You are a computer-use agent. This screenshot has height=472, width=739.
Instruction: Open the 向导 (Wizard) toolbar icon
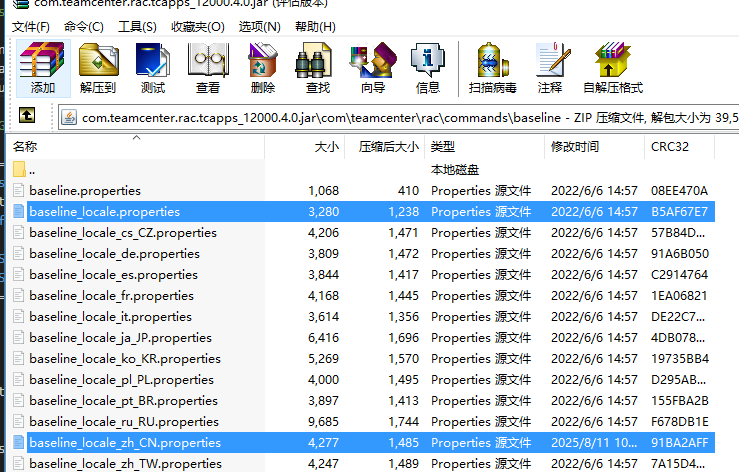coord(373,67)
